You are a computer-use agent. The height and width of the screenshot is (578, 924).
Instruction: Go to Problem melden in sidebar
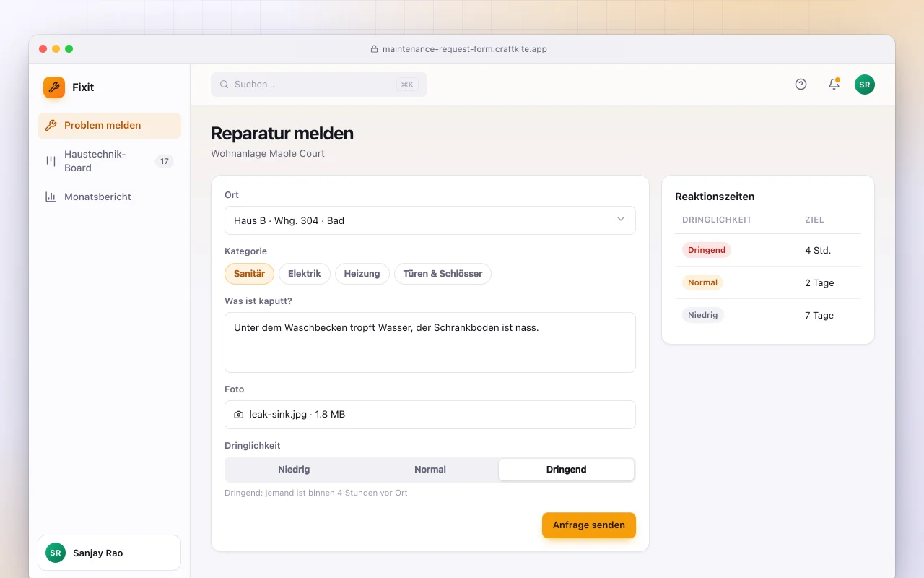tap(109, 126)
